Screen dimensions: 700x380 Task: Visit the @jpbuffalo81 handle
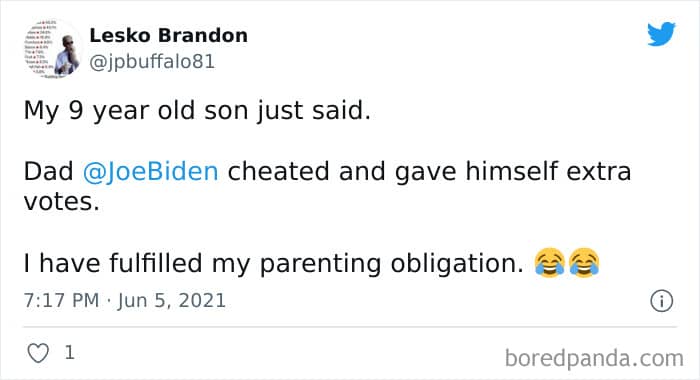[x=152, y=62]
